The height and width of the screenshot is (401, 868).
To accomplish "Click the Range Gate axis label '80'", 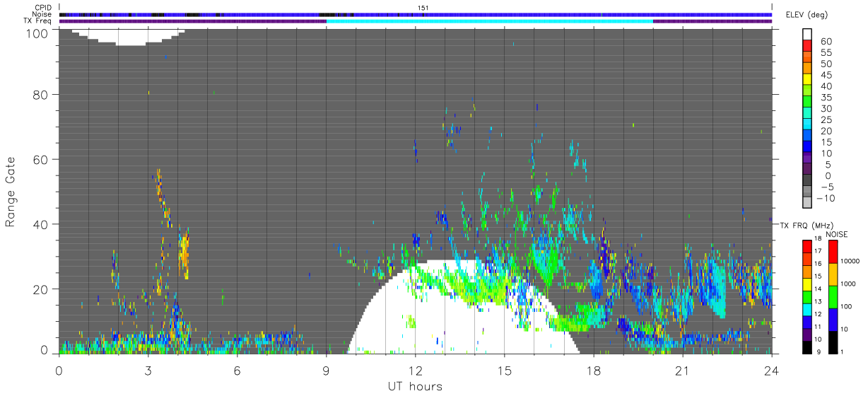I will (x=42, y=94).
